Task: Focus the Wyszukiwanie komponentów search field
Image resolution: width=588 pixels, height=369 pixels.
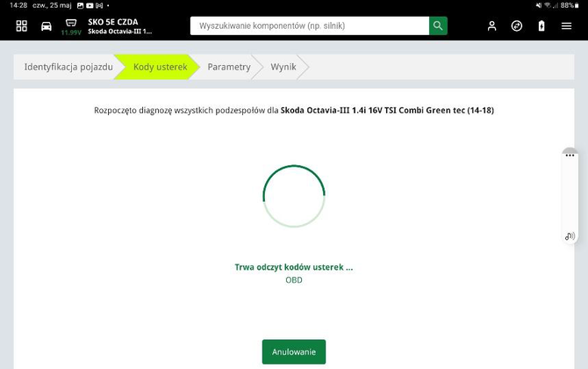Action: coord(309,26)
